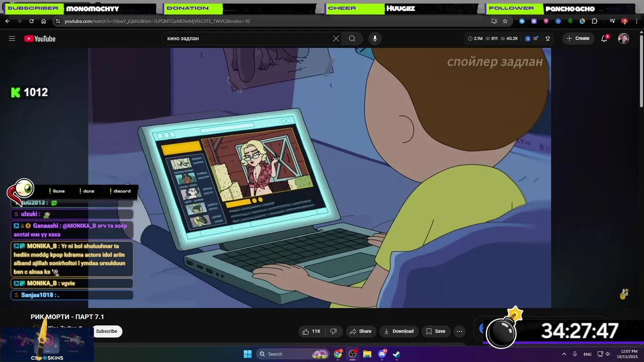This screenshot has width=644, height=362.
Task: Reload the page
Action: pyautogui.click(x=31, y=21)
